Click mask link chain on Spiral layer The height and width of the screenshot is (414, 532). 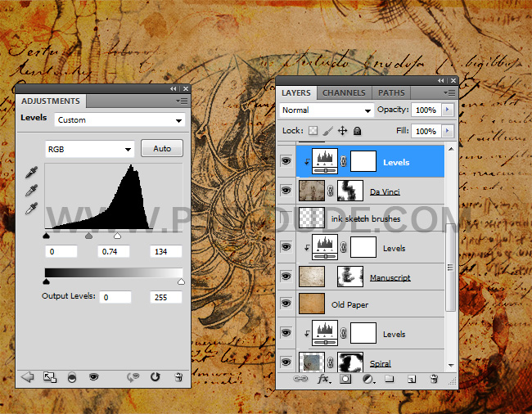331,362
